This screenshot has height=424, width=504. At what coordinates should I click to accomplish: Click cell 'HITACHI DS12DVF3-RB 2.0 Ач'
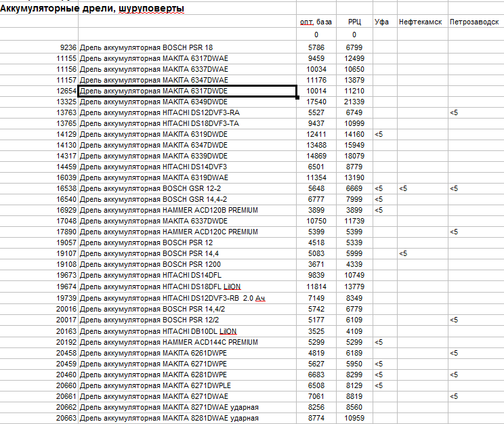click(x=187, y=298)
